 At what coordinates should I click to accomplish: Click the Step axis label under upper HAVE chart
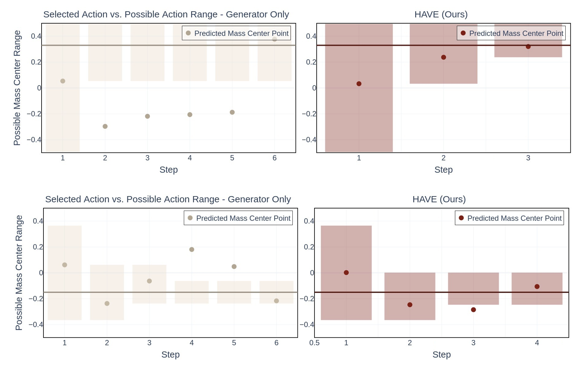443,170
